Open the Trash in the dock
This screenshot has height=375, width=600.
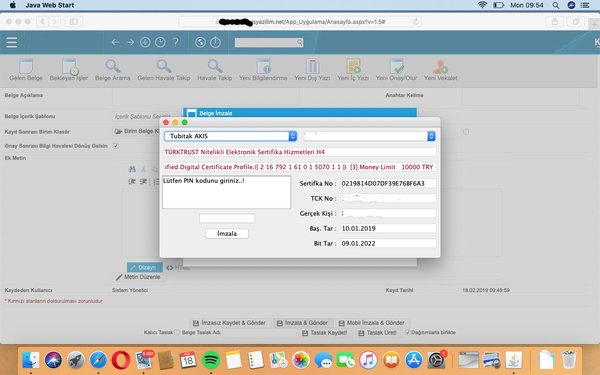[x=569, y=360]
